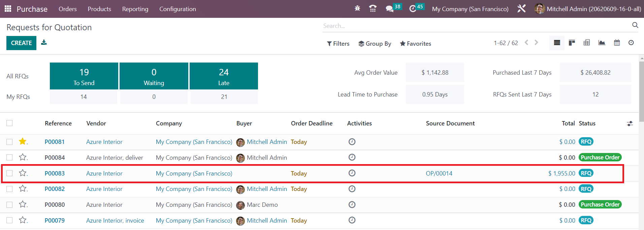Click the search input field
The height and width of the screenshot is (230, 644).
475,26
